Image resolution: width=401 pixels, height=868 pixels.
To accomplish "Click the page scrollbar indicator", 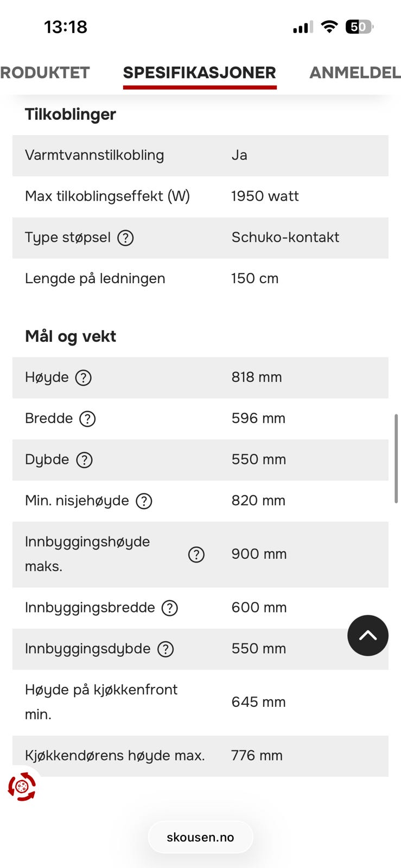I will tap(396, 458).
